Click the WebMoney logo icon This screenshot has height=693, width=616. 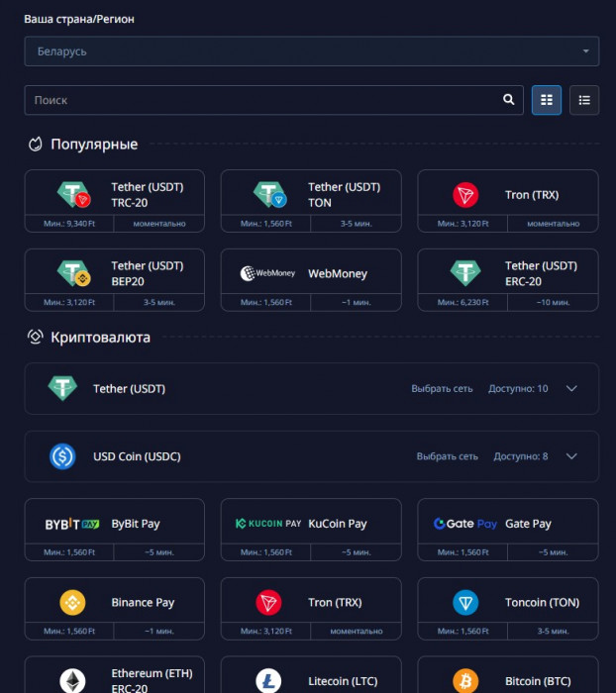[267, 273]
